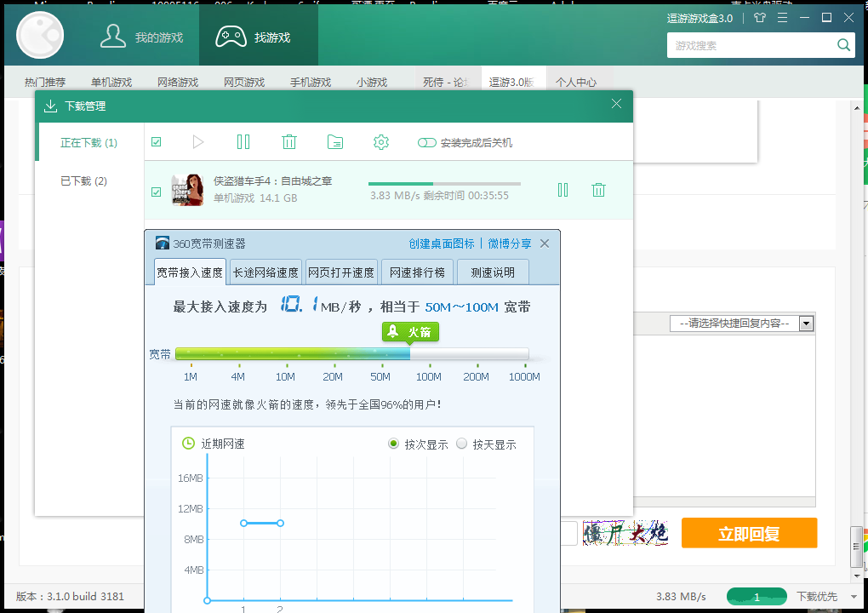Open the 长途网络速度 tab
The width and height of the screenshot is (868, 613).
point(266,272)
